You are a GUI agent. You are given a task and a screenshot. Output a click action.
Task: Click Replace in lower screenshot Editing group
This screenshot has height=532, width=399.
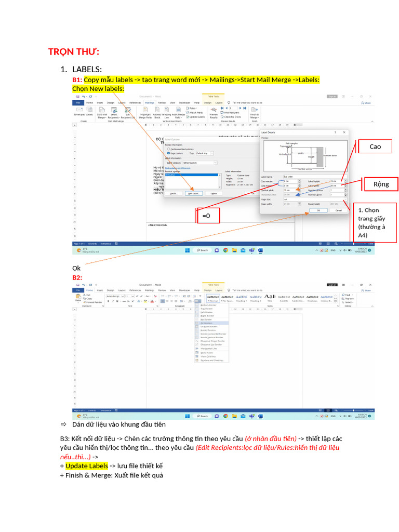[x=348, y=299]
